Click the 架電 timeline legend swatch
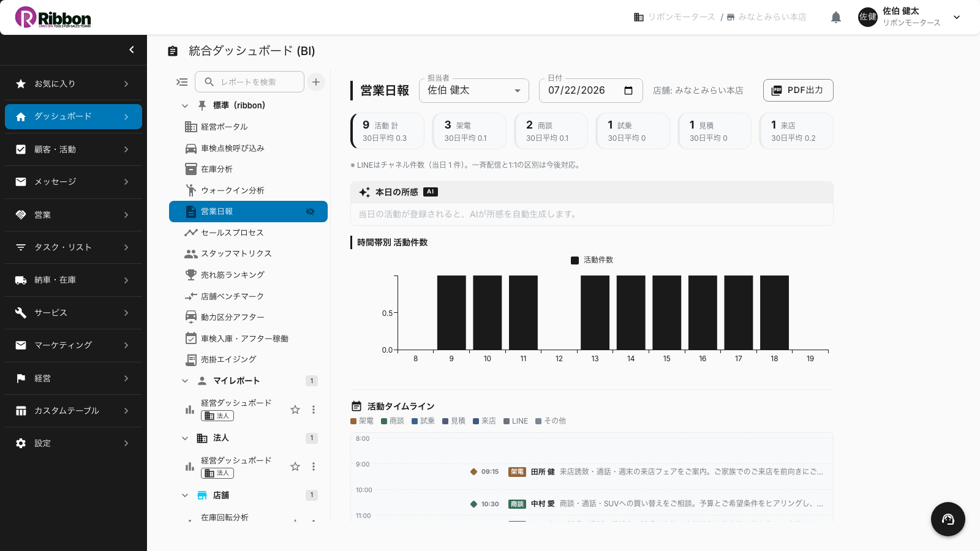 353,421
